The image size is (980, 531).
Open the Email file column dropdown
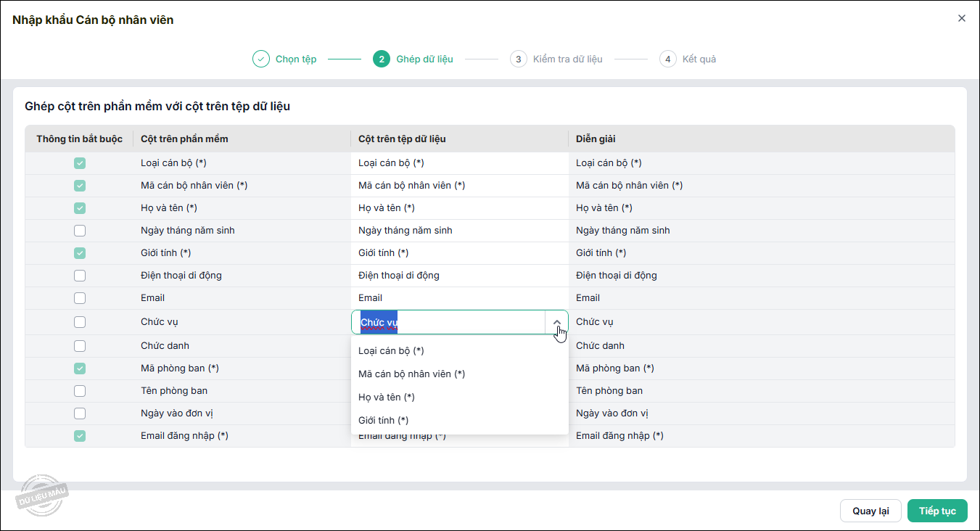click(x=458, y=298)
